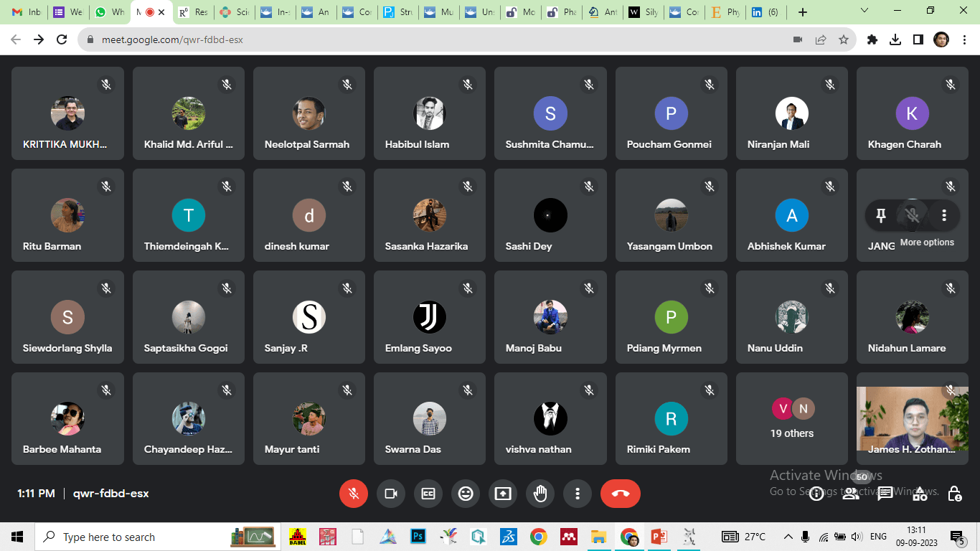Toggle the camera on or off
The width and height of the screenshot is (980, 551).
point(391,494)
